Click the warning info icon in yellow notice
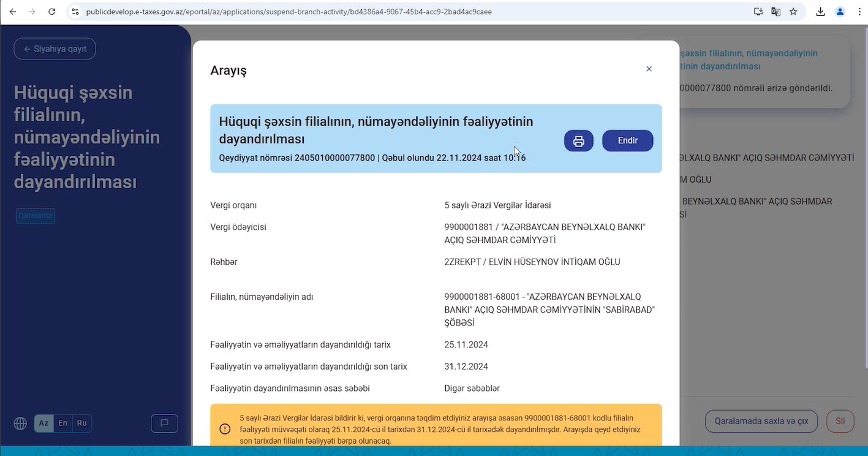The width and height of the screenshot is (868, 456). [225, 429]
